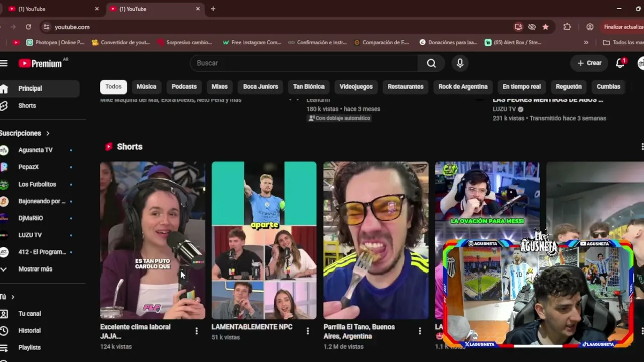Start voice search with the microphone icon
644x362 pixels.
click(460, 63)
